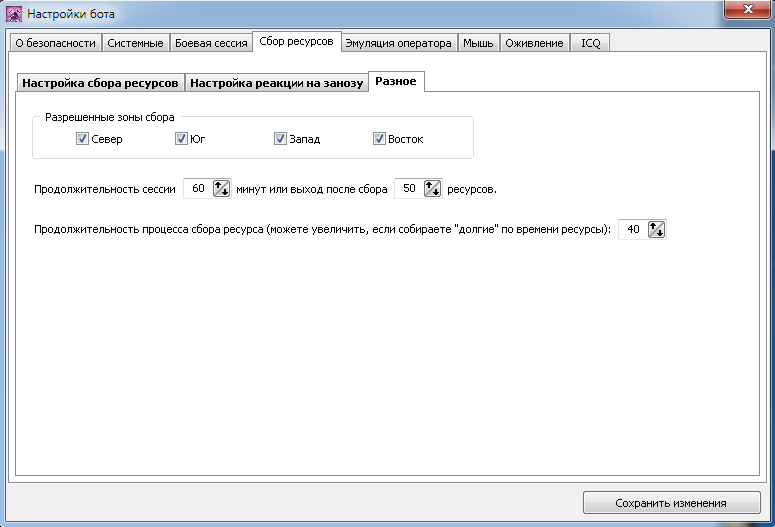Select the Разное sub-tab
The width and height of the screenshot is (775, 527).
396,81
